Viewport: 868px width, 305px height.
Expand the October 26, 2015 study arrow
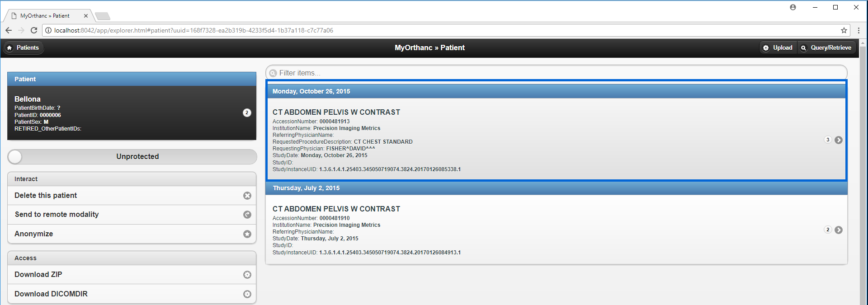838,140
